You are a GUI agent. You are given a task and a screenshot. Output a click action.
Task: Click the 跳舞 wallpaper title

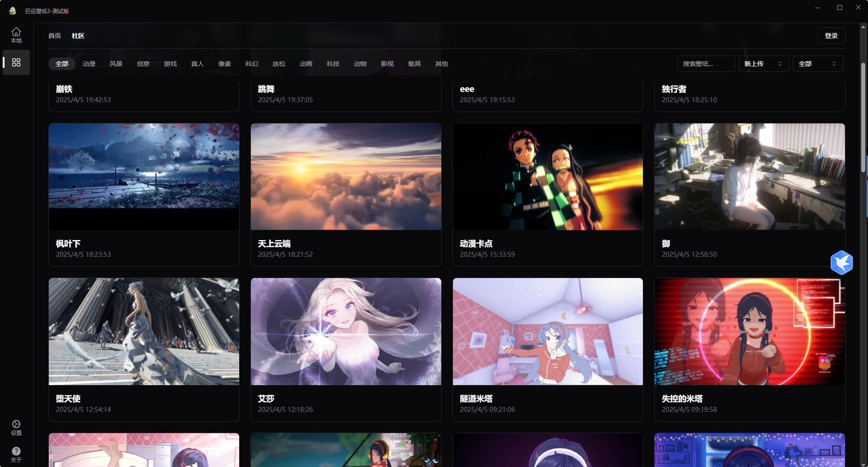tap(266, 89)
